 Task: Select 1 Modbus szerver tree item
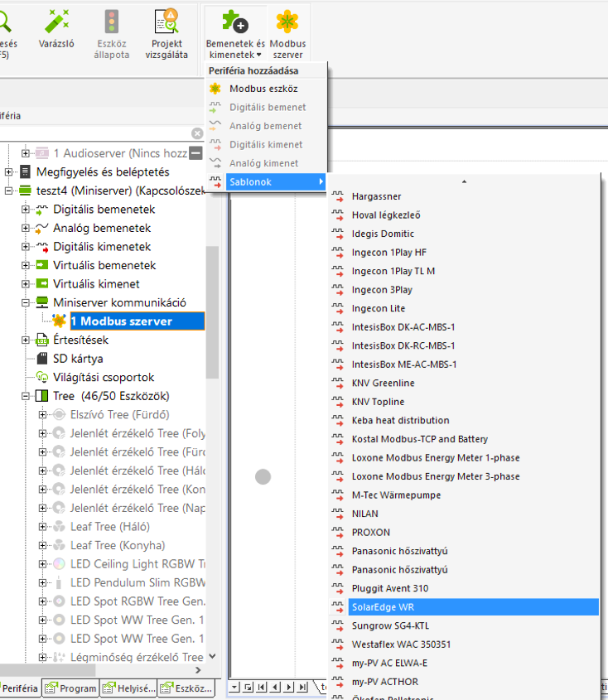coord(137,321)
